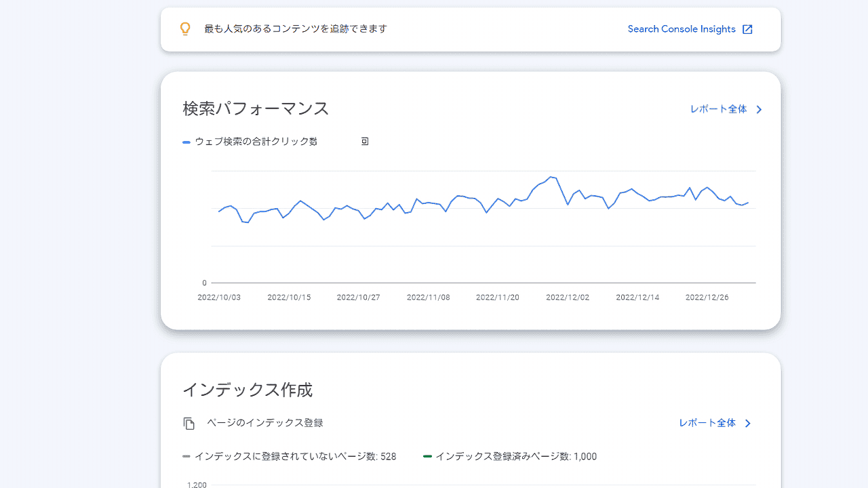Screen dimensions: 868x488
Task: Click the 0 value on the chart axis
Action: 204,283
